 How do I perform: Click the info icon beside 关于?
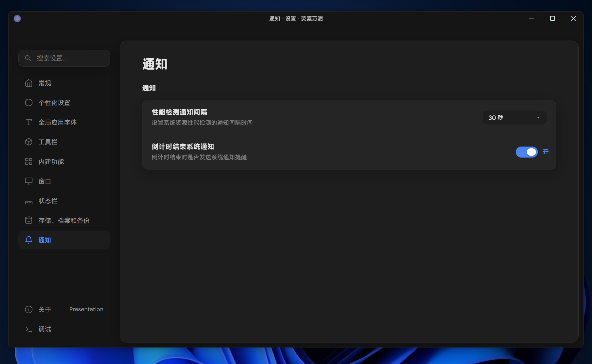(29, 309)
